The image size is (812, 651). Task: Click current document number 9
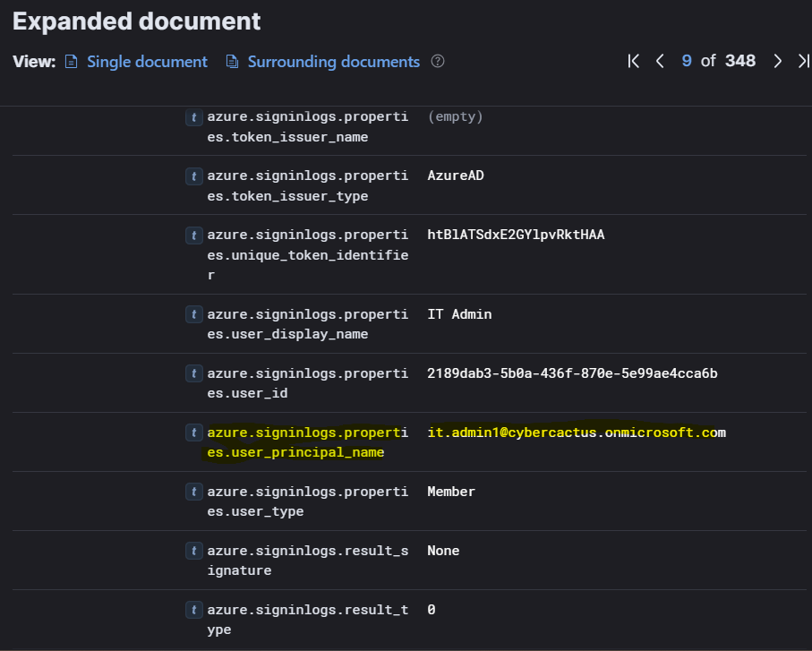coord(687,61)
